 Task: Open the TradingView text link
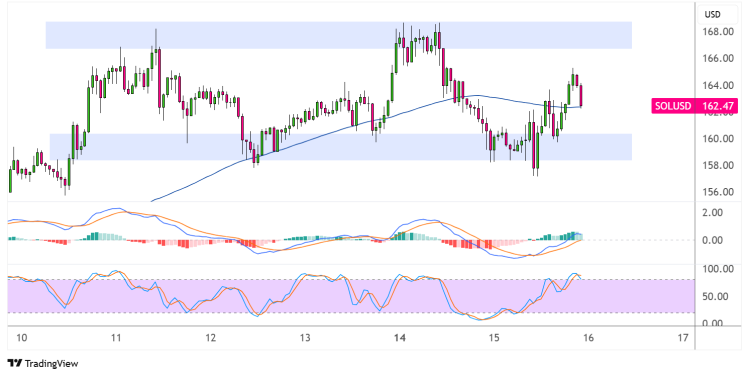coord(51,364)
